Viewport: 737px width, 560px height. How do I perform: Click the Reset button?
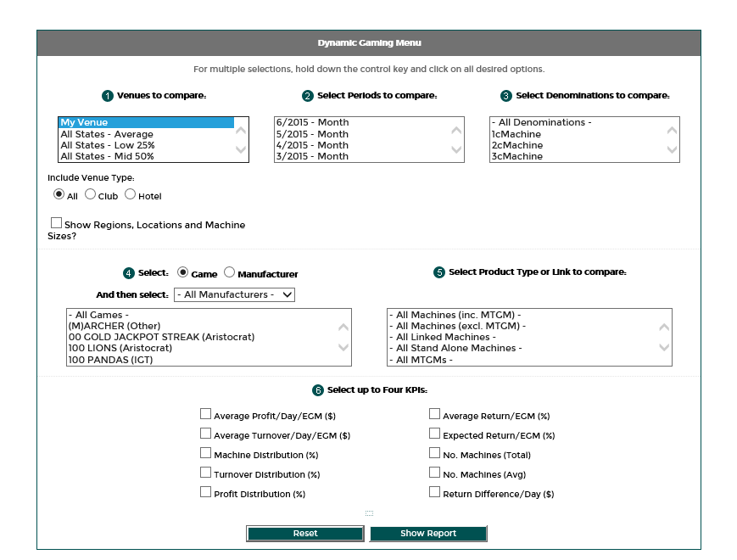coord(305,534)
